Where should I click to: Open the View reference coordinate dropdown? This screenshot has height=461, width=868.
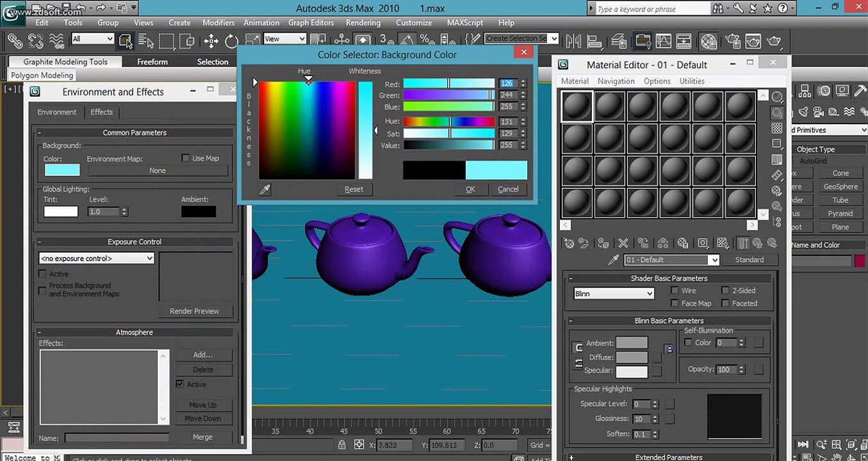pos(285,38)
